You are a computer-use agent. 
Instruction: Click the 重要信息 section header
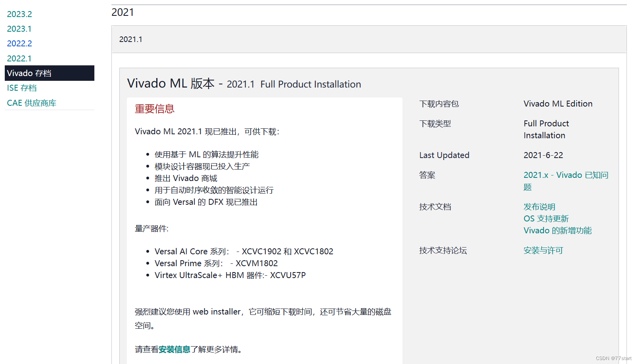[154, 109]
